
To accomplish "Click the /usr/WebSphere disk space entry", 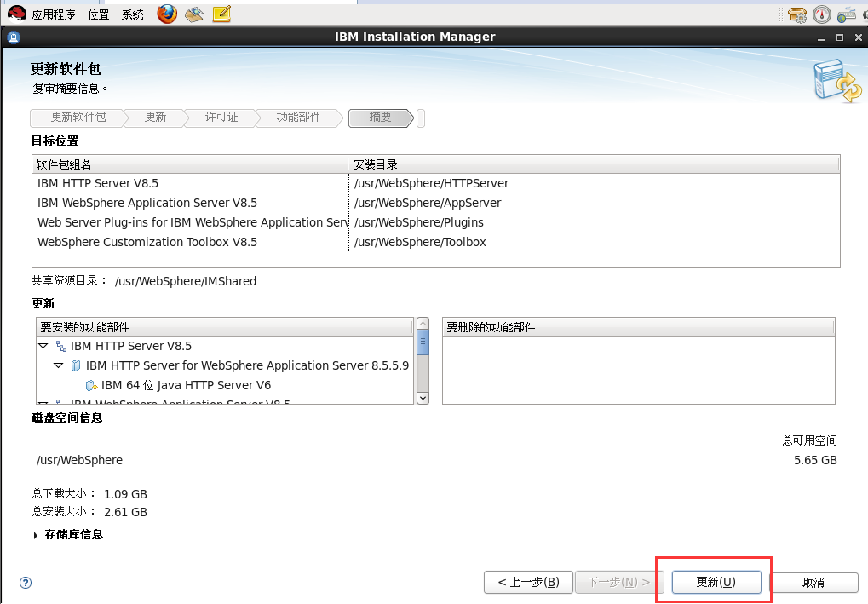I will [80, 461].
